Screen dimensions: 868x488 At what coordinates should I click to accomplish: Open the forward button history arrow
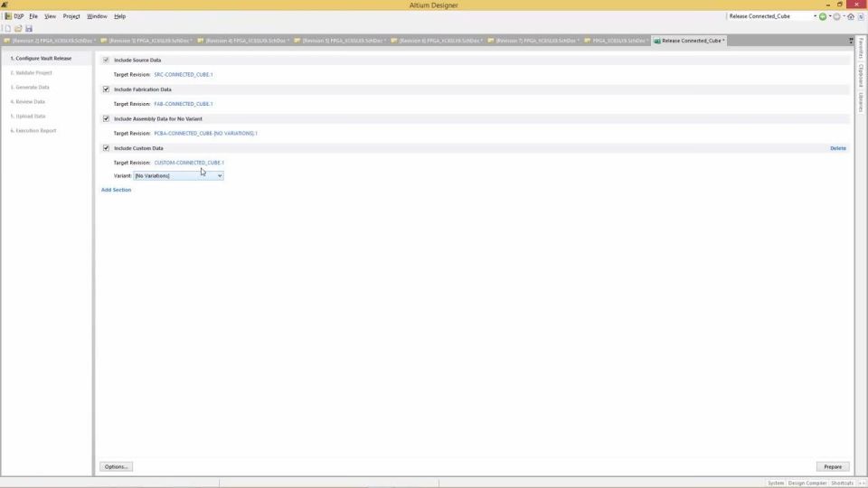coord(844,16)
